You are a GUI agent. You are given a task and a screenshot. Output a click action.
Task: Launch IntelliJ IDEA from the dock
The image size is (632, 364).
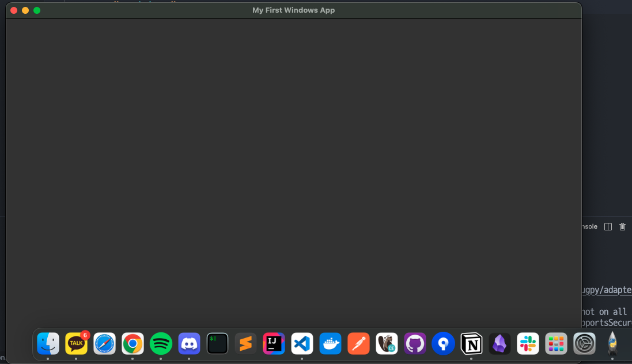pyautogui.click(x=274, y=343)
